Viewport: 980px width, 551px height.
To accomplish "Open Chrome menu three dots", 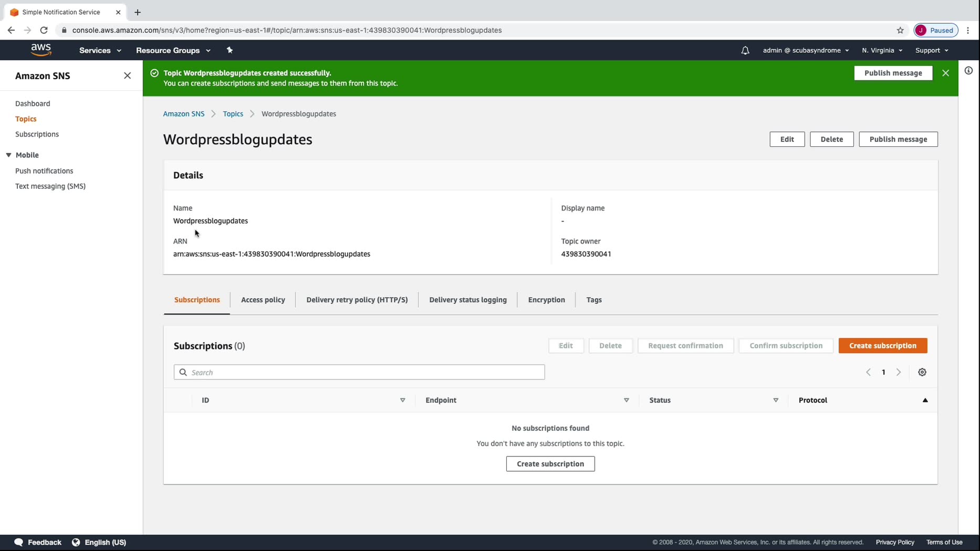I will click(968, 30).
